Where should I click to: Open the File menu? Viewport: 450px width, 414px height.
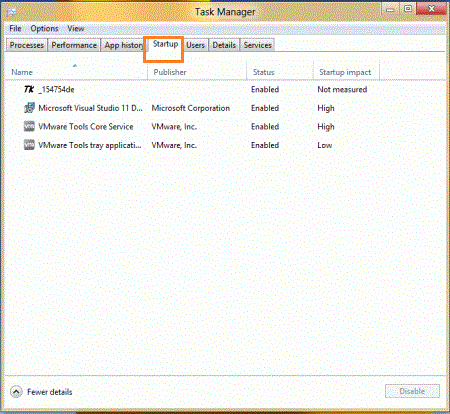pos(15,29)
